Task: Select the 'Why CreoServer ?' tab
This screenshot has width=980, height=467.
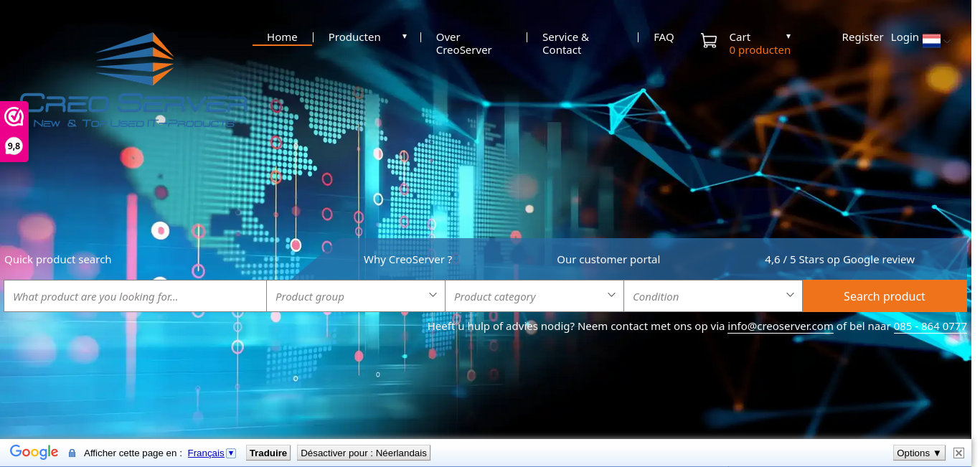Action: pyautogui.click(x=408, y=260)
